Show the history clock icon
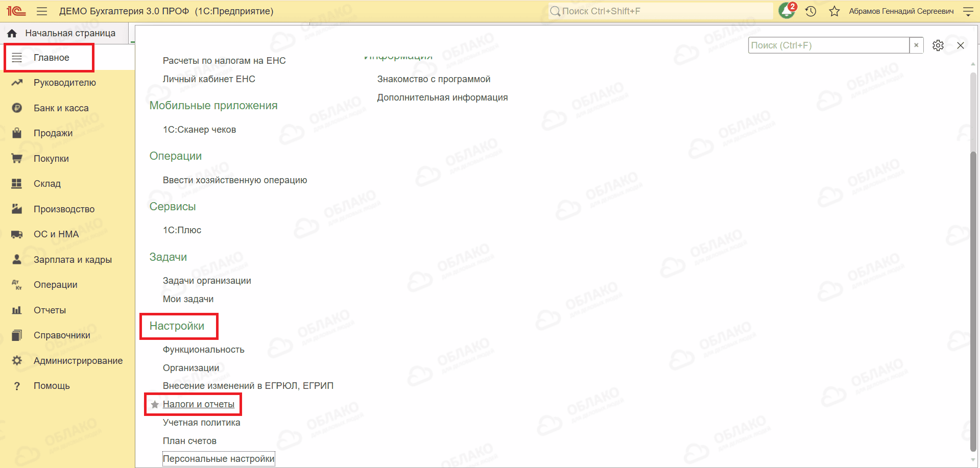The image size is (980, 468). tap(810, 11)
